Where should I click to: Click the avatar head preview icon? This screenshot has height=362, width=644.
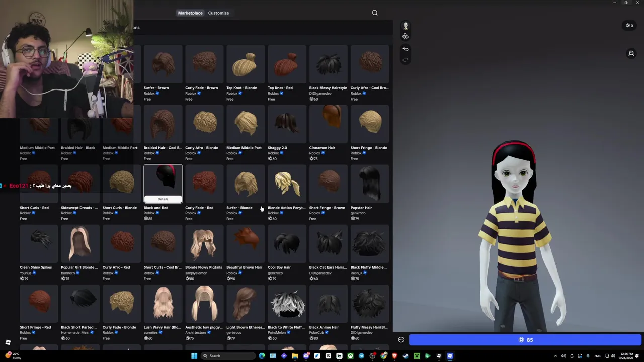(406, 26)
